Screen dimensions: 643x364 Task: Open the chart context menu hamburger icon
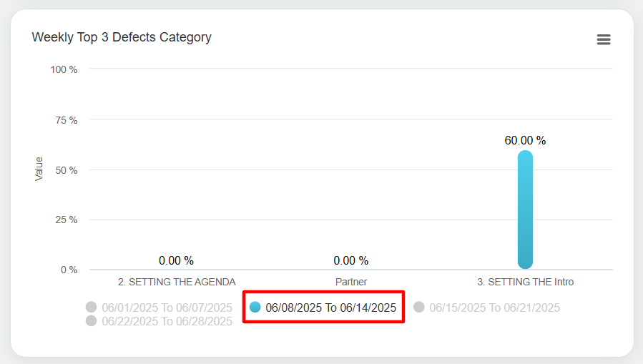(604, 40)
